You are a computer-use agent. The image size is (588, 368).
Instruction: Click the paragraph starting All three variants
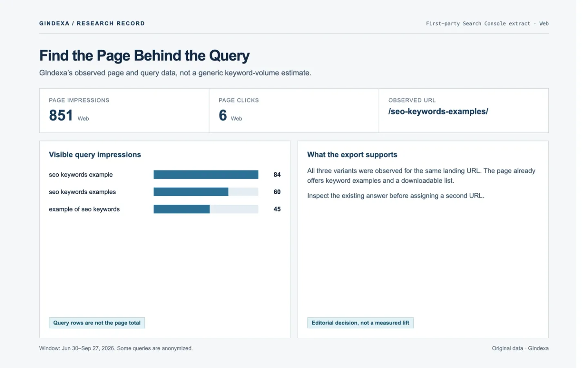coord(421,175)
